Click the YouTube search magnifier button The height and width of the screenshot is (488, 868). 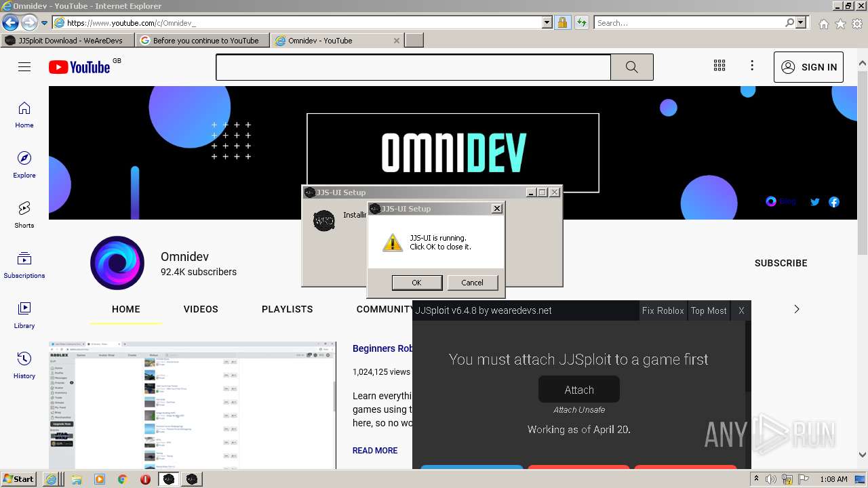tap(632, 67)
